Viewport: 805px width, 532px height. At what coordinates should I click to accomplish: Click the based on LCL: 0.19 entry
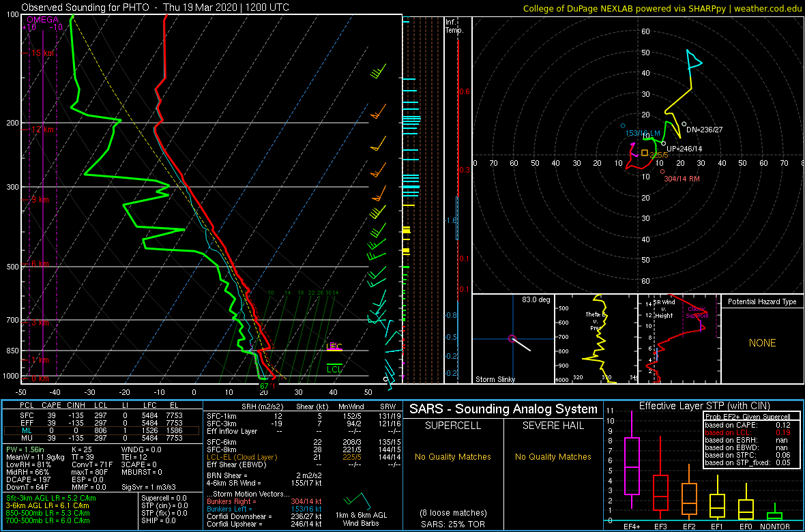746,433
